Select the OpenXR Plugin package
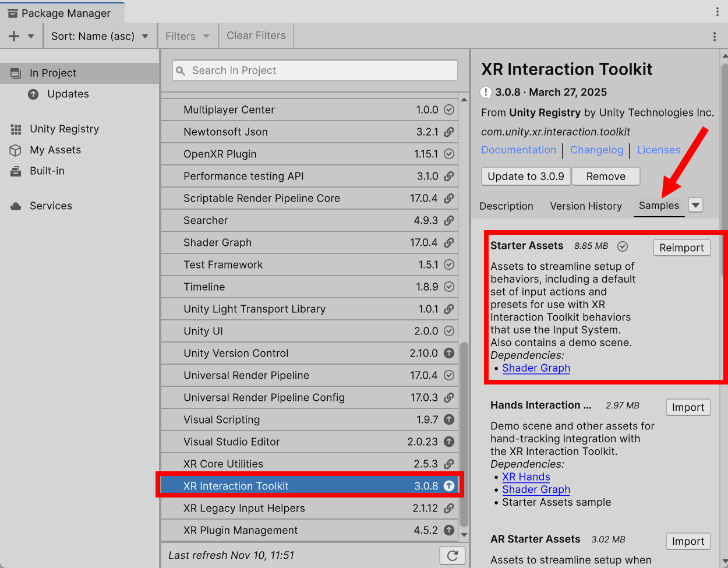 click(x=309, y=154)
